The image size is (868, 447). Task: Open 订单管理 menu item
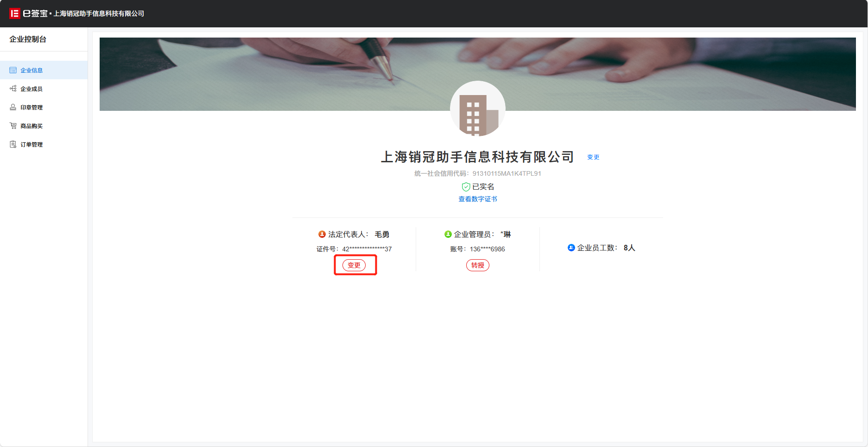point(44,144)
